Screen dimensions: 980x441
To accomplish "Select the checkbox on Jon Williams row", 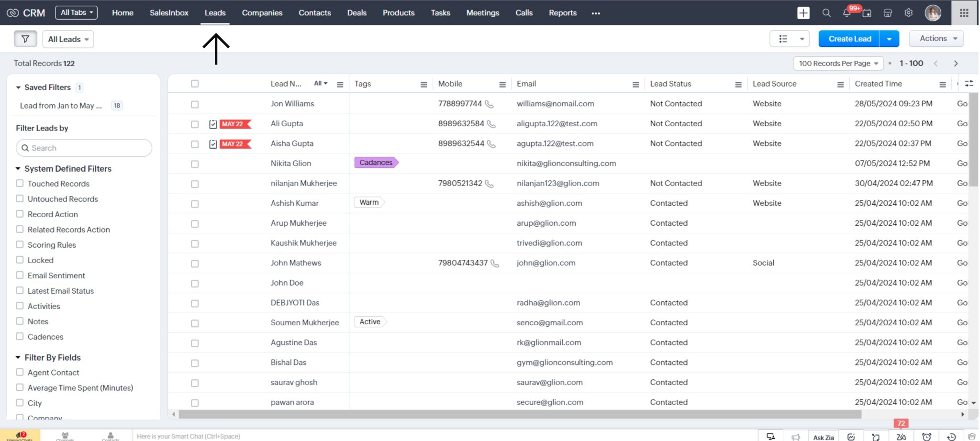I will click(x=195, y=104).
